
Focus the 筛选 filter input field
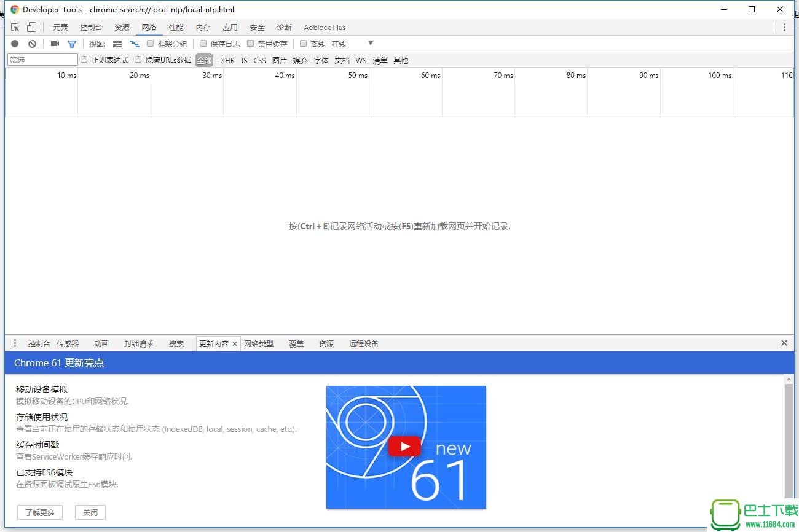tap(42, 60)
